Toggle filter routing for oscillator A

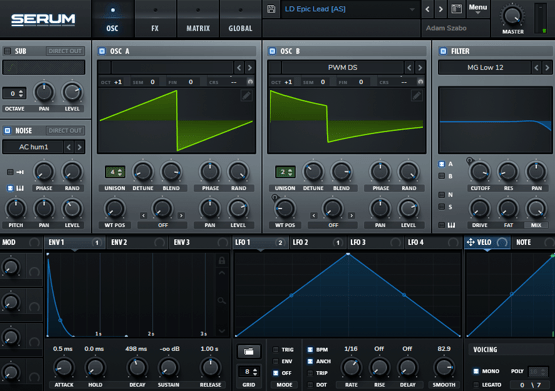pyautogui.click(x=441, y=164)
